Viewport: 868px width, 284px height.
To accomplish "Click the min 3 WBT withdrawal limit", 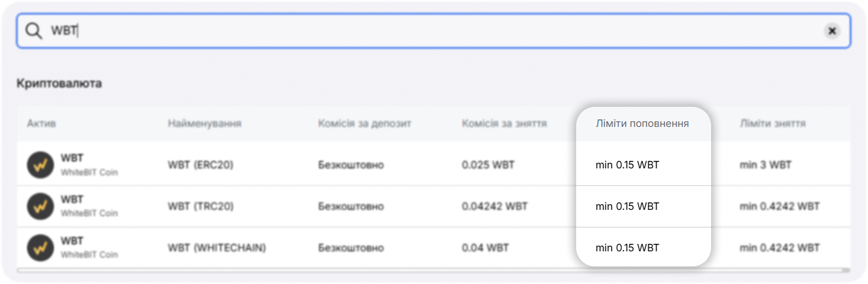I will coord(765,165).
